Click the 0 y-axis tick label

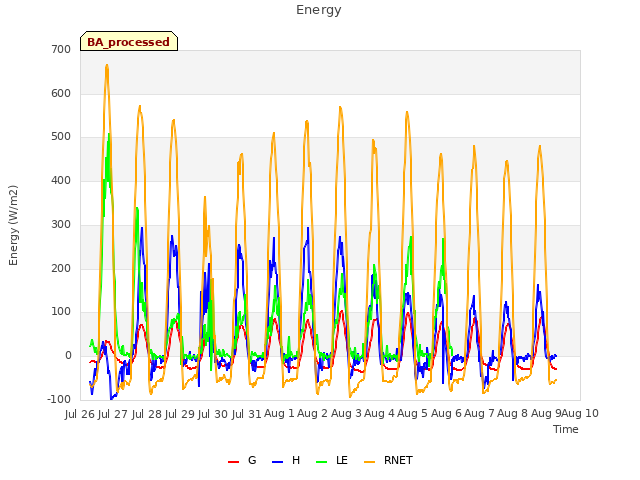coord(68,356)
